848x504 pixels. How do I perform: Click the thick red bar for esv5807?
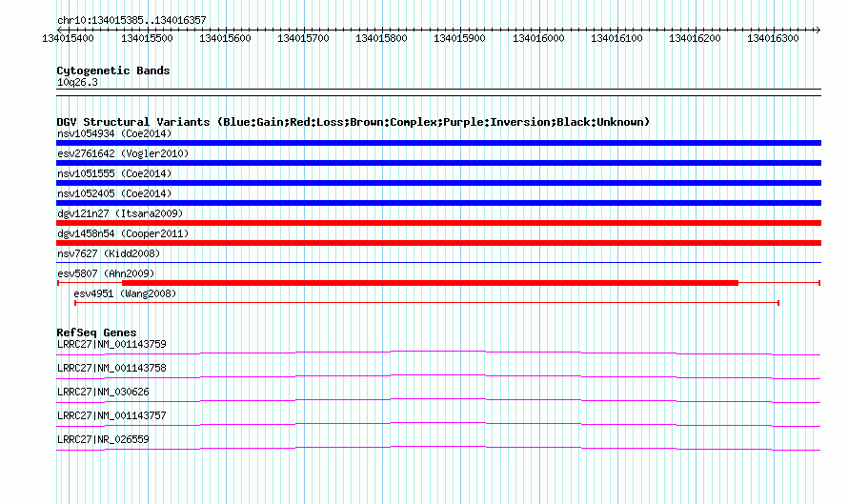[x=430, y=283]
